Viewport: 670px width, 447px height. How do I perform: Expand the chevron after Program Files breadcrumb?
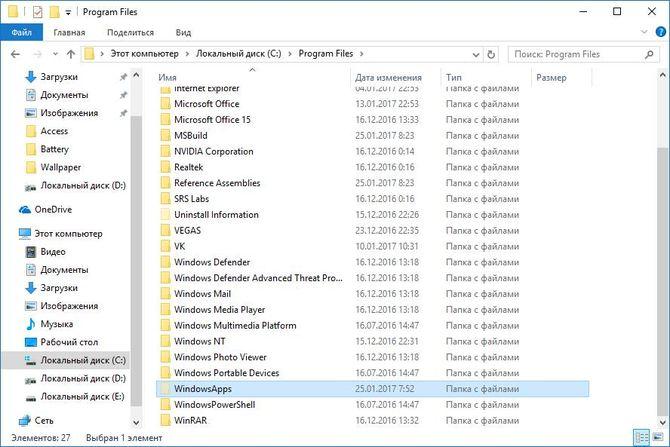tap(361, 54)
